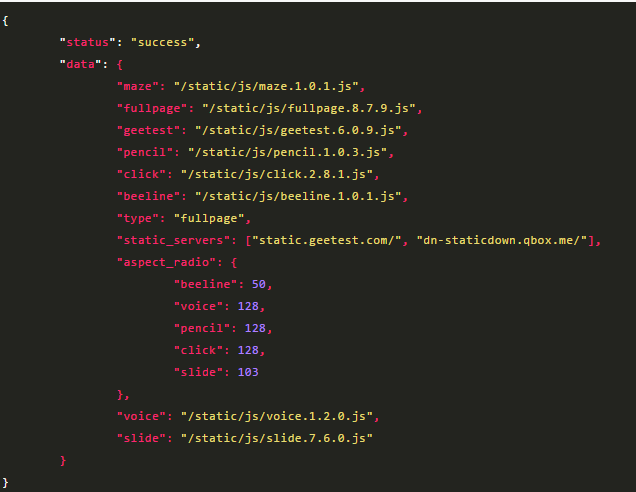
Task: Click the pink closing brace of data
Action: click(63, 460)
